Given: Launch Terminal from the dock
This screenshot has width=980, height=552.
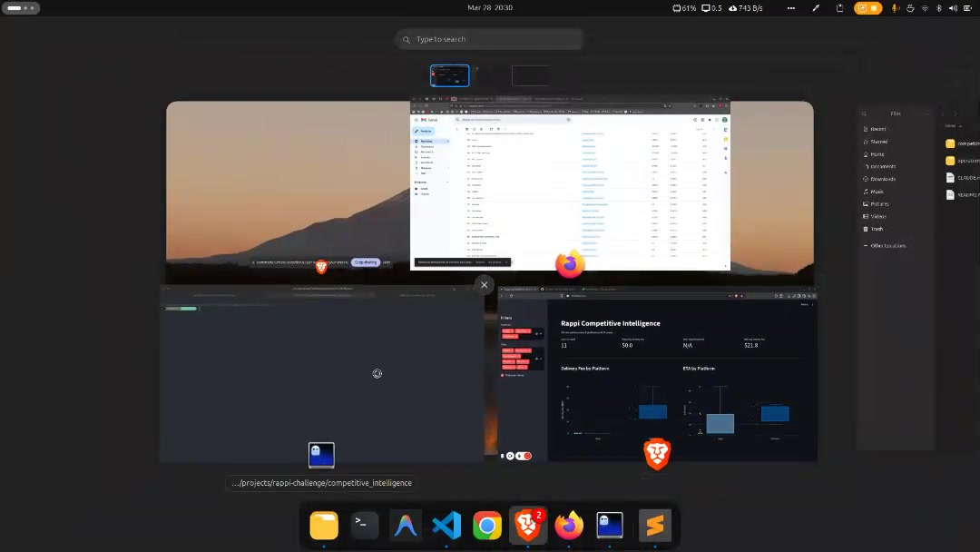Looking at the screenshot, I should point(365,526).
